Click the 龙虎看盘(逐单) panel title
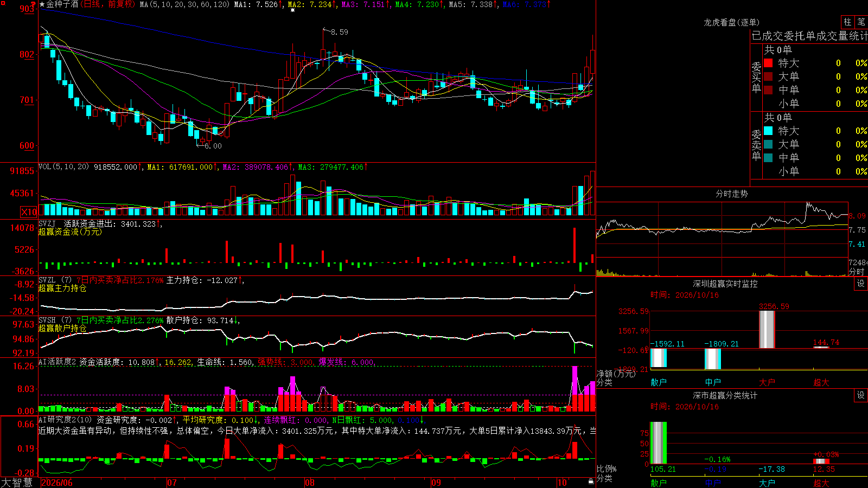This screenshot has height=488, width=868. coord(731,22)
